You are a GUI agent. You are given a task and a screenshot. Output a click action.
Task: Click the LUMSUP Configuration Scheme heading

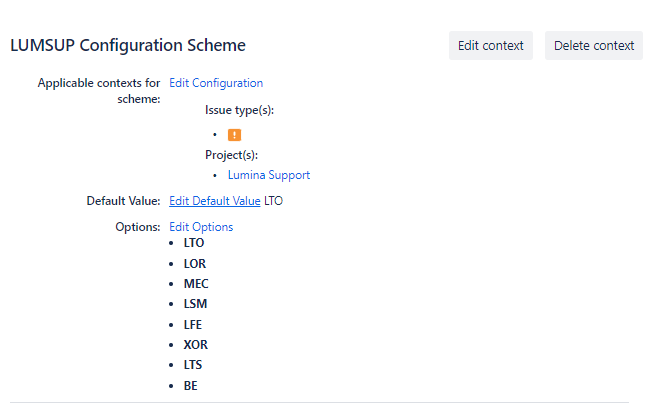coord(128,45)
